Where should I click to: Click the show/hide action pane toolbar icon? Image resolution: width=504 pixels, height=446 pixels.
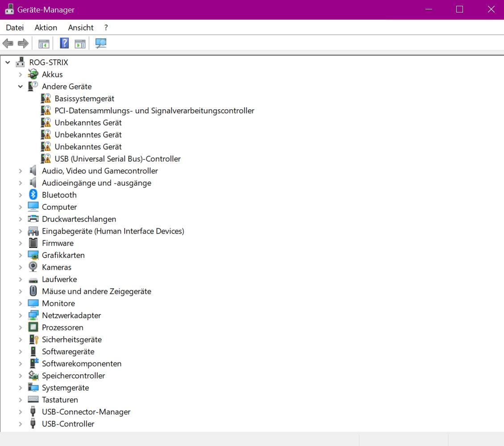coord(80,43)
